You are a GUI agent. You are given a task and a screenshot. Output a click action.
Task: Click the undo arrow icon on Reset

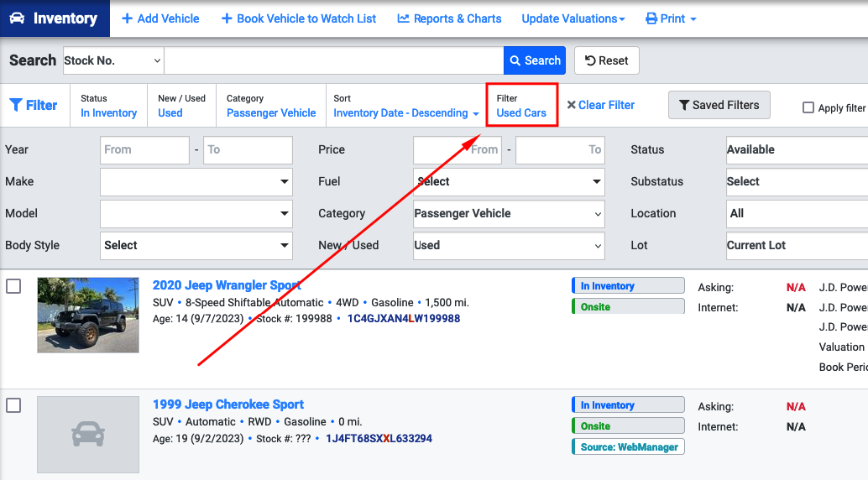click(x=590, y=60)
